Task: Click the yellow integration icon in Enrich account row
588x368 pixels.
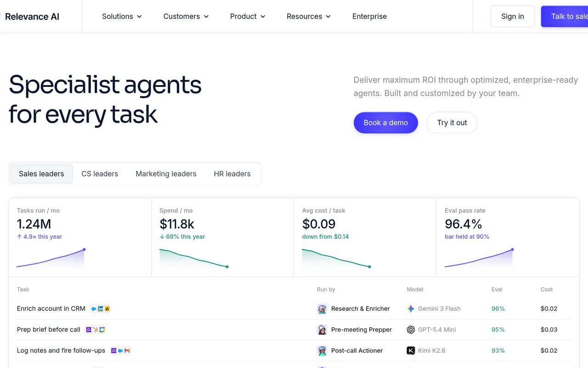Action: (107, 309)
